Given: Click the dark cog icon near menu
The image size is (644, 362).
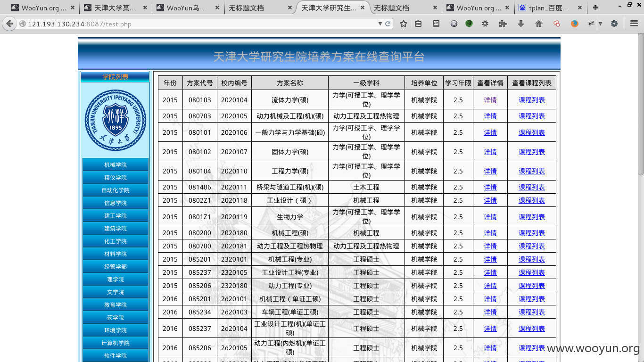Looking at the screenshot, I should click(614, 24).
